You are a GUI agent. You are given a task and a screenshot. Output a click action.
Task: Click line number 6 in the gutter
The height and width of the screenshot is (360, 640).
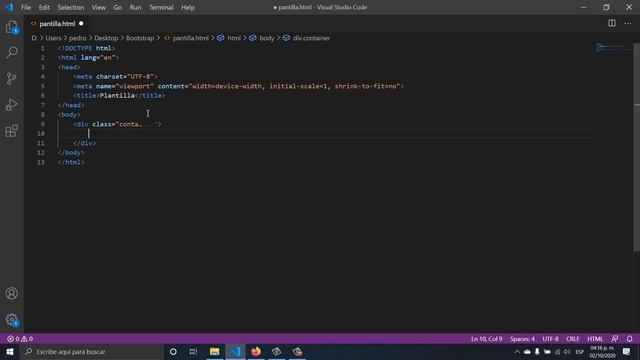point(42,96)
